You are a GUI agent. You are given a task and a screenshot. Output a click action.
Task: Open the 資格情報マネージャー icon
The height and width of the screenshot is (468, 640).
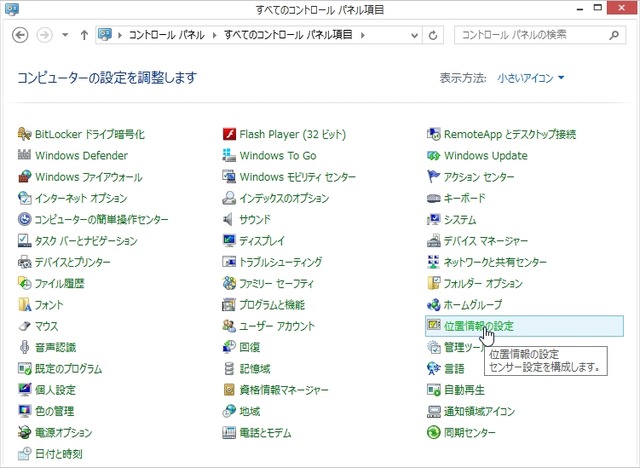[x=229, y=390]
